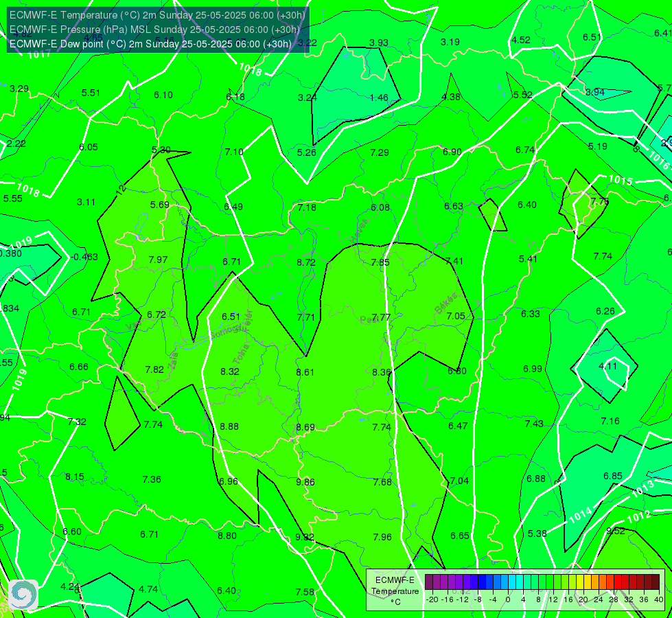This screenshot has width=672, height=618.
Task: Click the ECMWF-E Temperature °C legend title
Action: [x=395, y=591]
